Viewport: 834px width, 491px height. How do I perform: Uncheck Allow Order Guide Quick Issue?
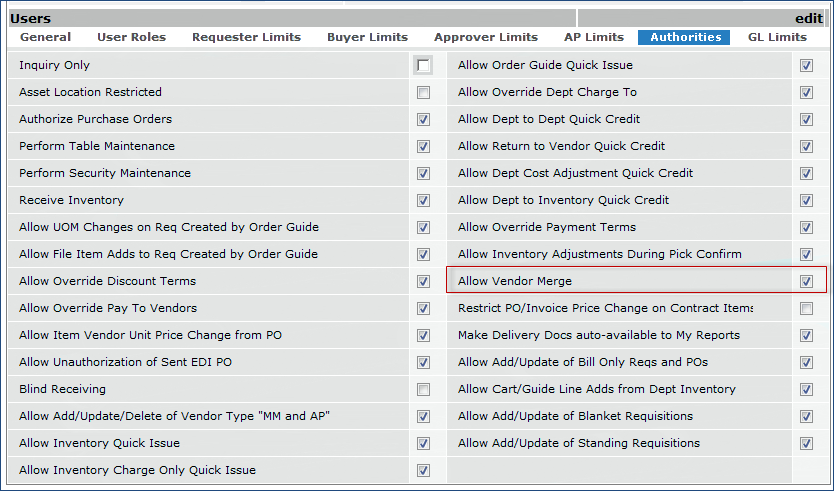coord(807,66)
